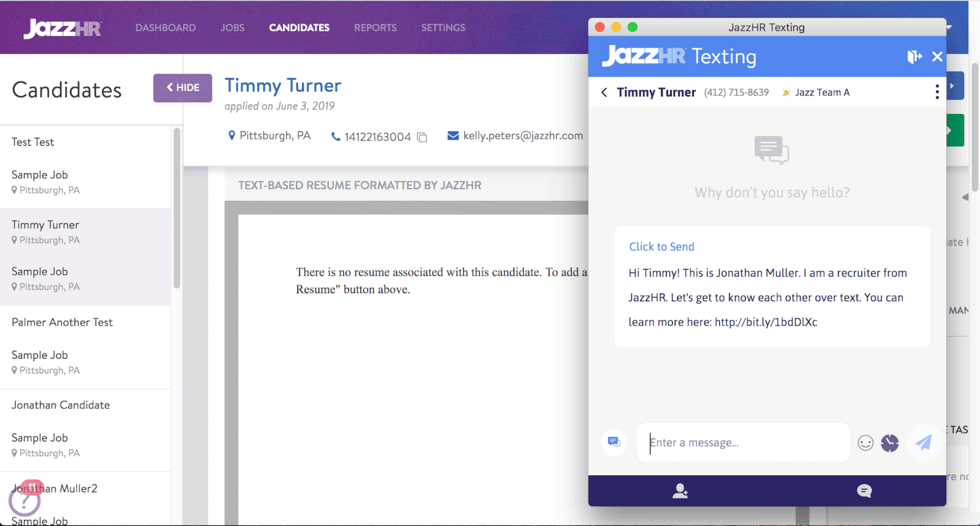The width and height of the screenshot is (980, 526).
Task: Click the Enter a message field
Action: click(743, 442)
